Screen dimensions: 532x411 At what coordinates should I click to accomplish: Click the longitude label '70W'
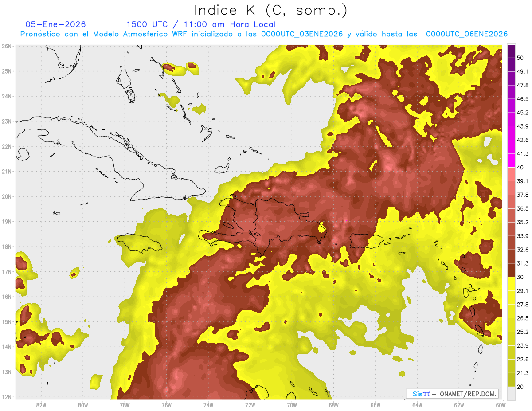click(x=292, y=405)
